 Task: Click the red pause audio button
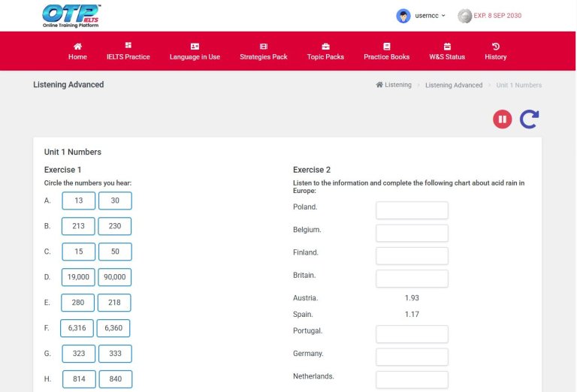click(x=503, y=119)
